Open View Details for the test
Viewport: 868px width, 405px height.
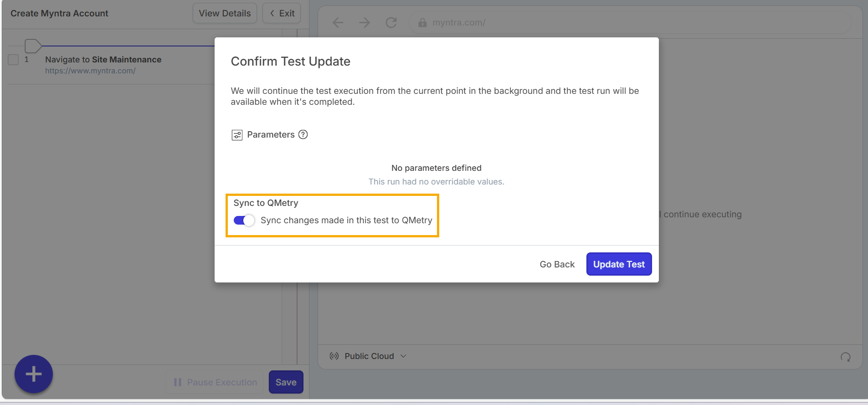(x=225, y=13)
